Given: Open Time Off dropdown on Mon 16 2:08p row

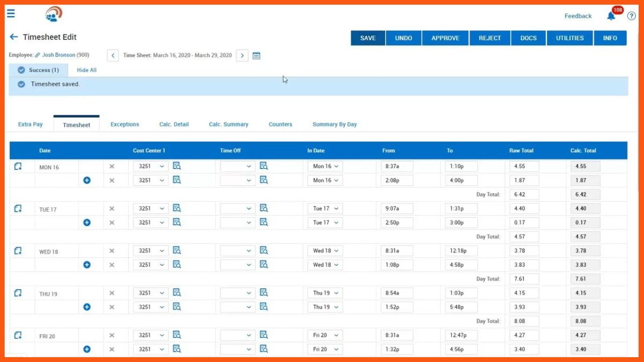Looking at the screenshot, I should 238,180.
